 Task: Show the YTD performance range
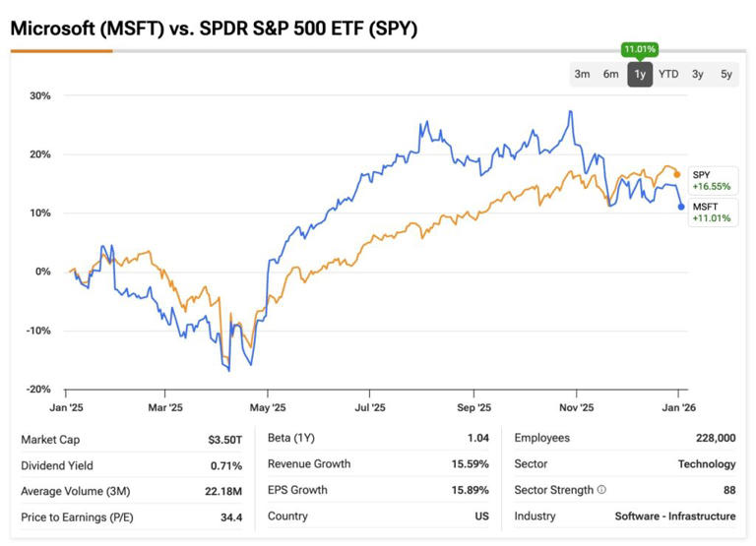pos(668,74)
